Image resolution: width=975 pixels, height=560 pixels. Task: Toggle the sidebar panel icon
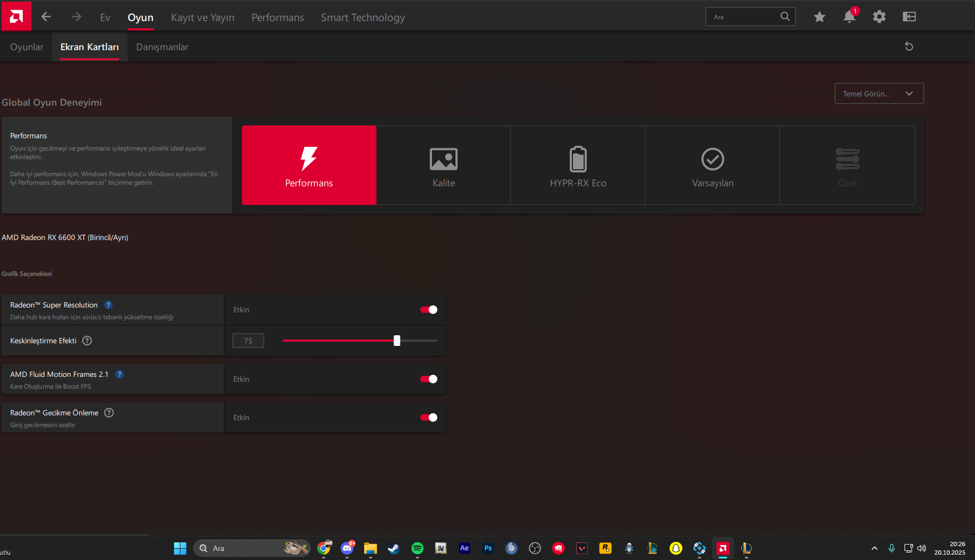(909, 17)
